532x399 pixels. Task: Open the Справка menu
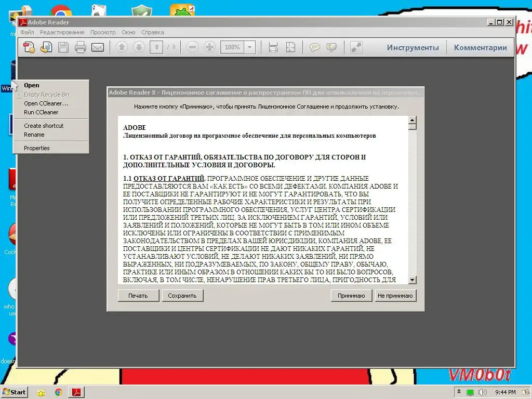152,32
